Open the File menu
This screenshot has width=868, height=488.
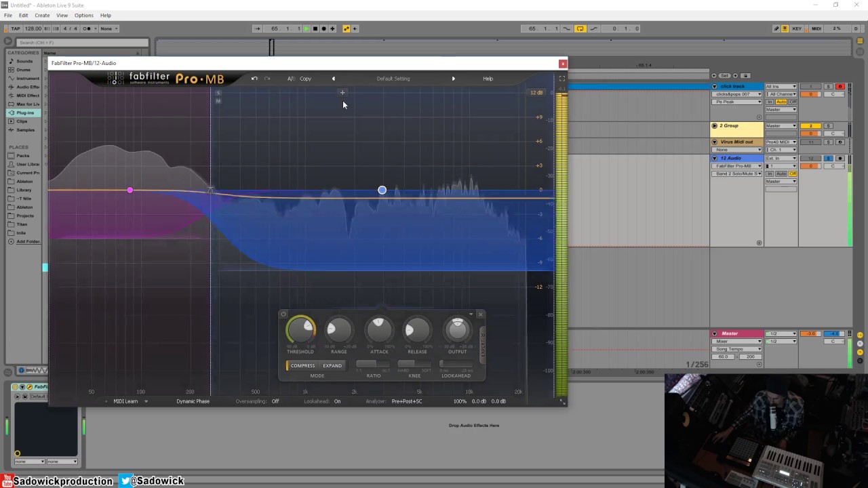tap(8, 15)
